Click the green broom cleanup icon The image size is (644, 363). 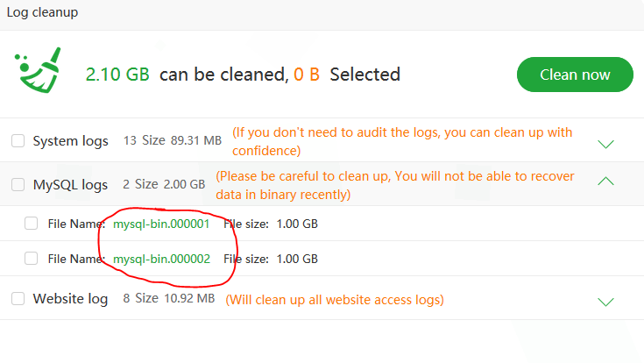34,71
